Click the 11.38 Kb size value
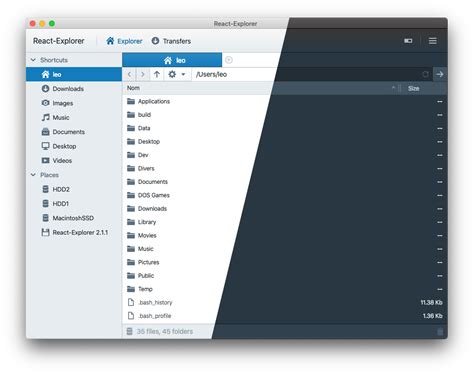This screenshot has height=374, width=474. coord(431,302)
